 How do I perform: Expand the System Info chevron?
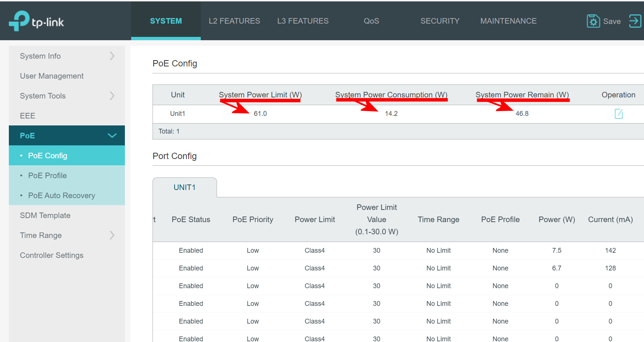pos(112,56)
